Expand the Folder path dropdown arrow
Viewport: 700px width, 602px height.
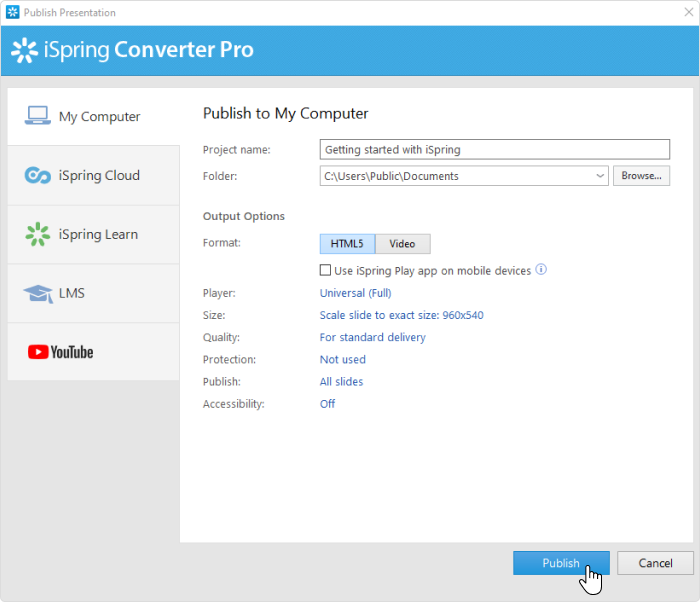pyautogui.click(x=600, y=176)
